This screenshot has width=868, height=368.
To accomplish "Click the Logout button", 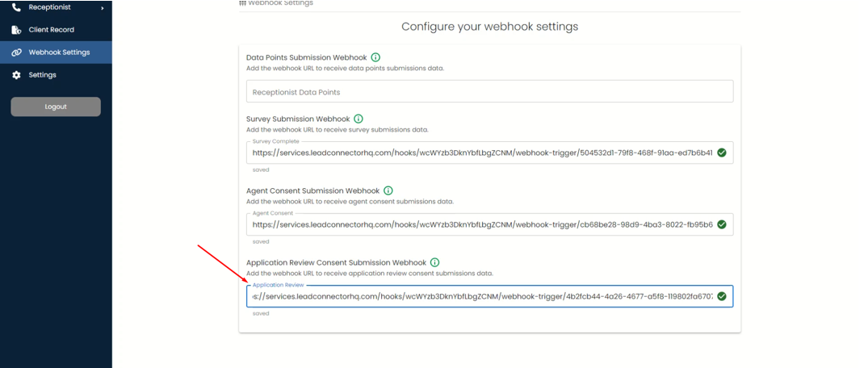I will (x=56, y=107).
